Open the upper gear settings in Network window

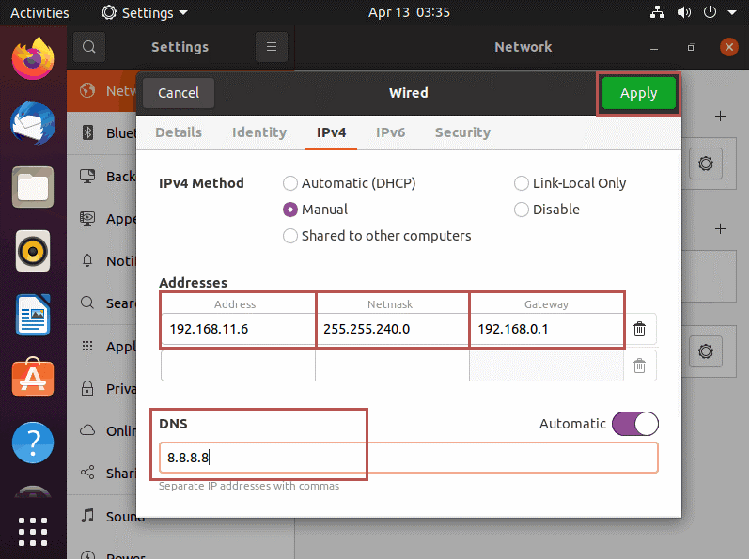(706, 163)
